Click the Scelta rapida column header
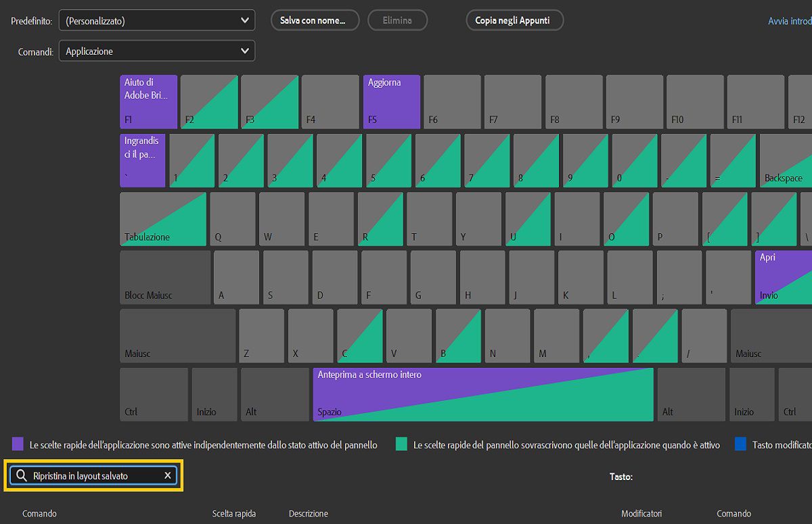The image size is (812, 524). [234, 513]
